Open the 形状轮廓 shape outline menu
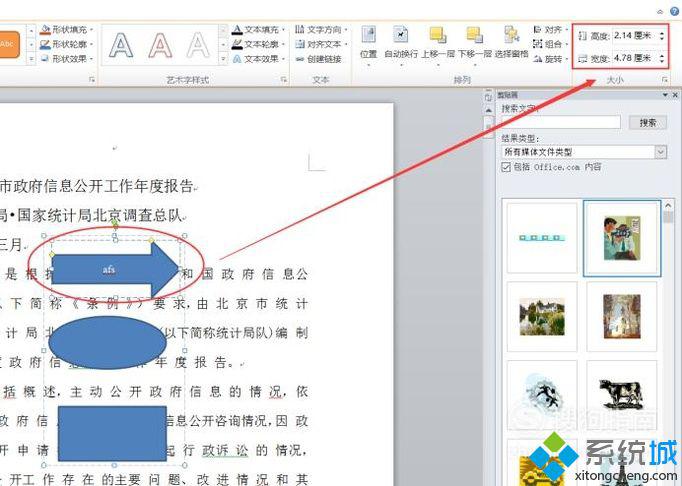 (x=67, y=44)
